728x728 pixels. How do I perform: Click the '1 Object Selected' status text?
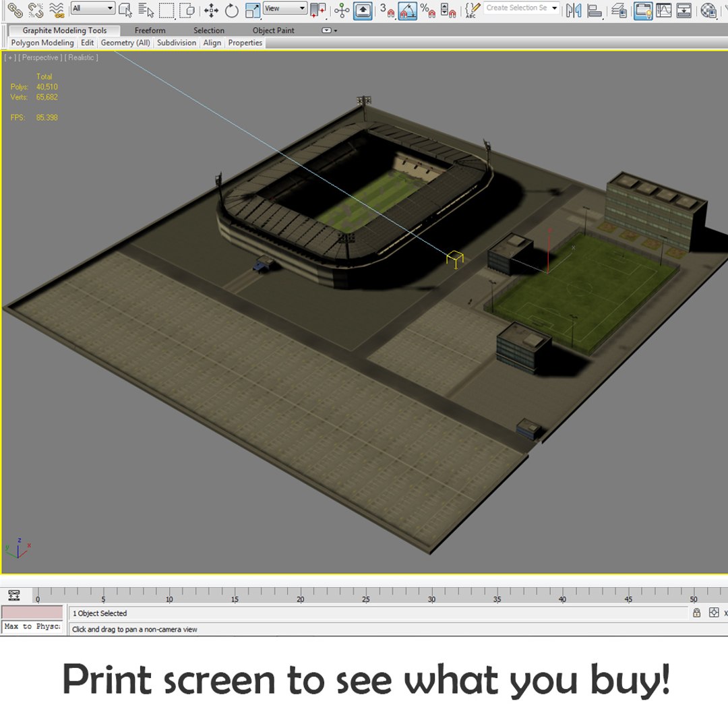tap(100, 613)
